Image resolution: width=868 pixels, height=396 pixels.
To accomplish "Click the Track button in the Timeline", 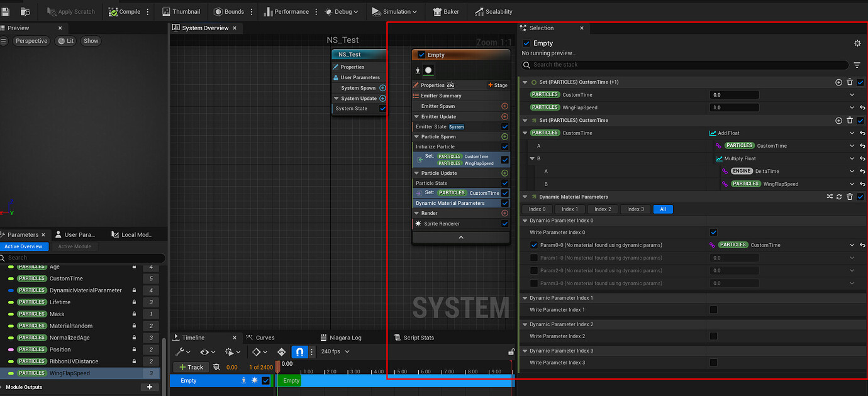I will pos(191,366).
